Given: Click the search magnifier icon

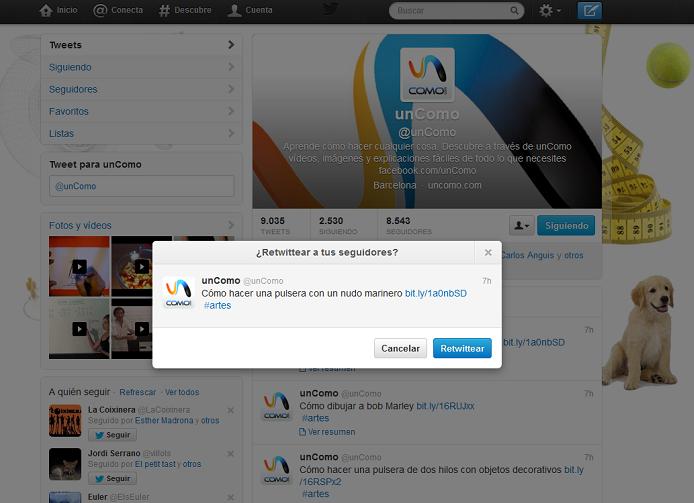Looking at the screenshot, I should tap(515, 11).
